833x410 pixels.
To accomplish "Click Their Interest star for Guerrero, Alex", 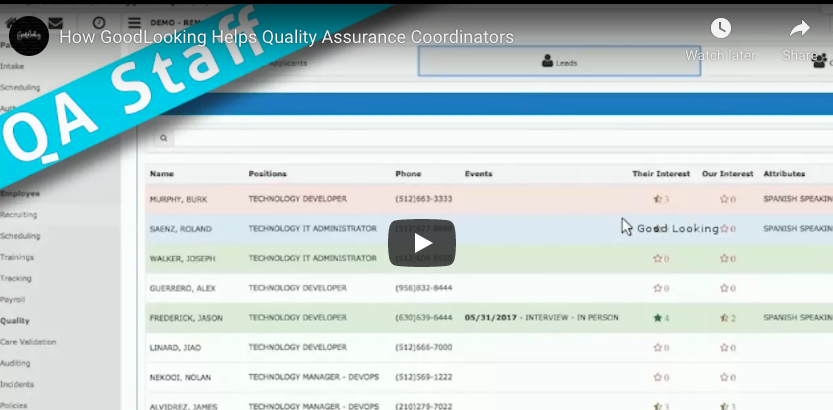I will click(657, 288).
